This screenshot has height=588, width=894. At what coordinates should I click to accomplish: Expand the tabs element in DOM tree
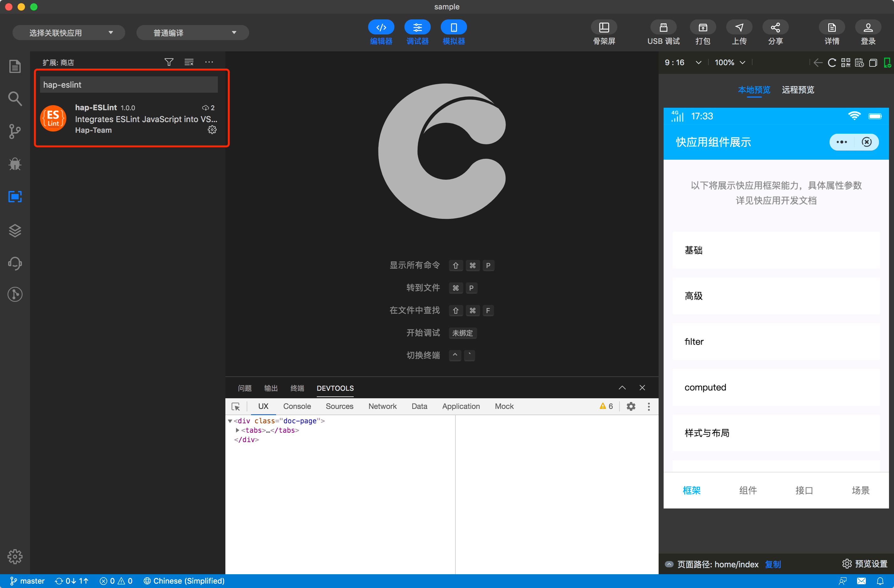[x=237, y=430]
